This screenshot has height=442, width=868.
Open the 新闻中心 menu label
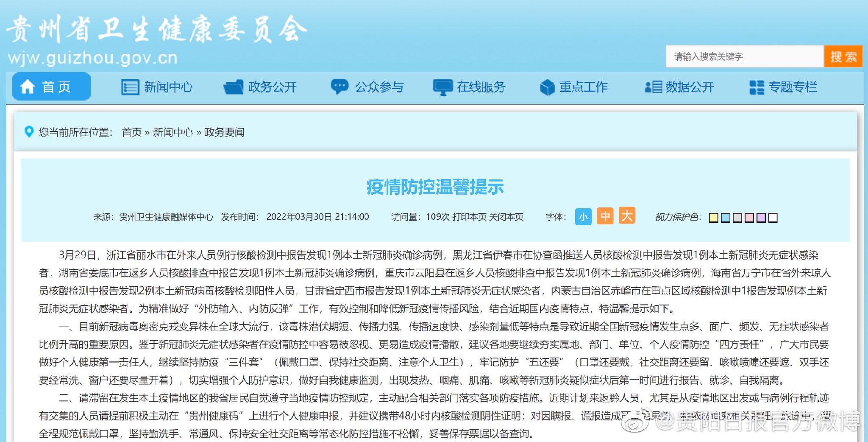pyautogui.click(x=168, y=87)
